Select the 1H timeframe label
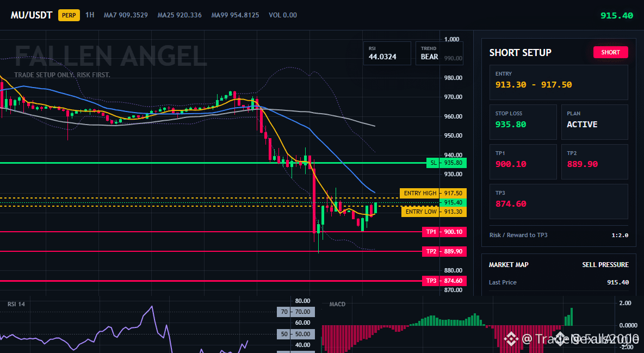Image resolution: width=644 pixels, height=353 pixels. [90, 15]
